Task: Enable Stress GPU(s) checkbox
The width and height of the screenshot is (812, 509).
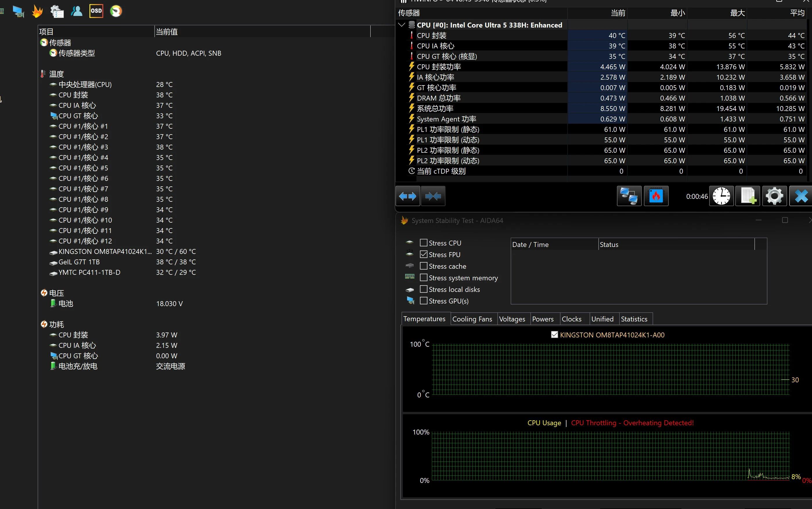Action: tap(423, 301)
